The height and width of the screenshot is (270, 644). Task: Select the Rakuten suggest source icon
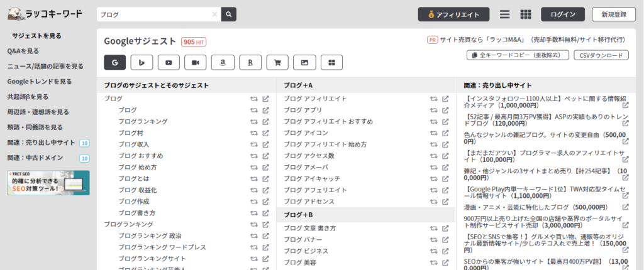tap(250, 62)
